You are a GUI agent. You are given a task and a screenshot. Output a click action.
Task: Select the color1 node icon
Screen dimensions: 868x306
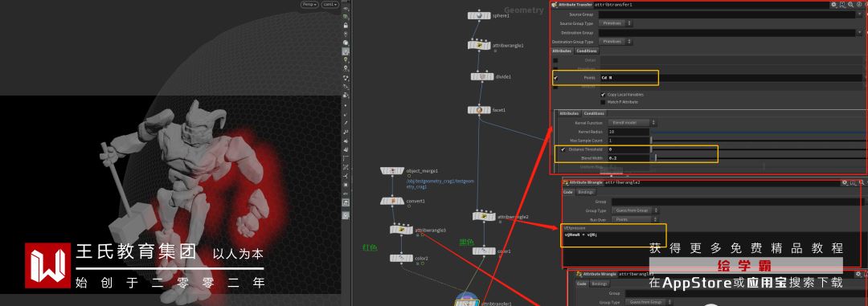[x=484, y=251]
